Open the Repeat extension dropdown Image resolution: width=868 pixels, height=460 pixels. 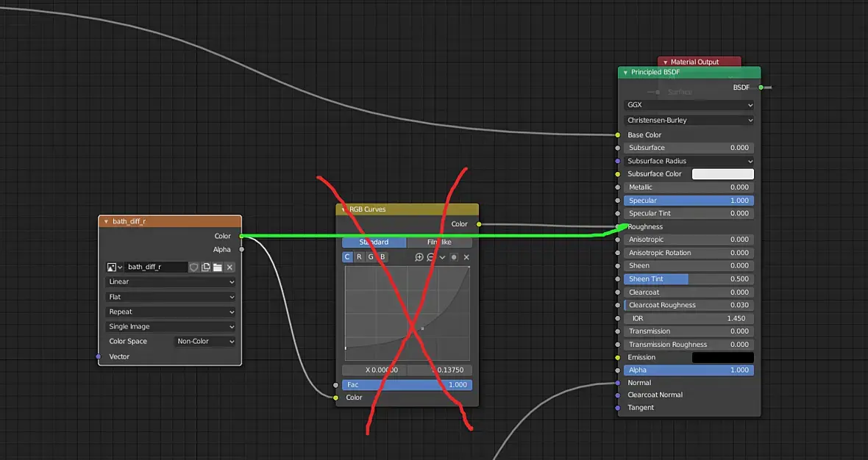170,312
